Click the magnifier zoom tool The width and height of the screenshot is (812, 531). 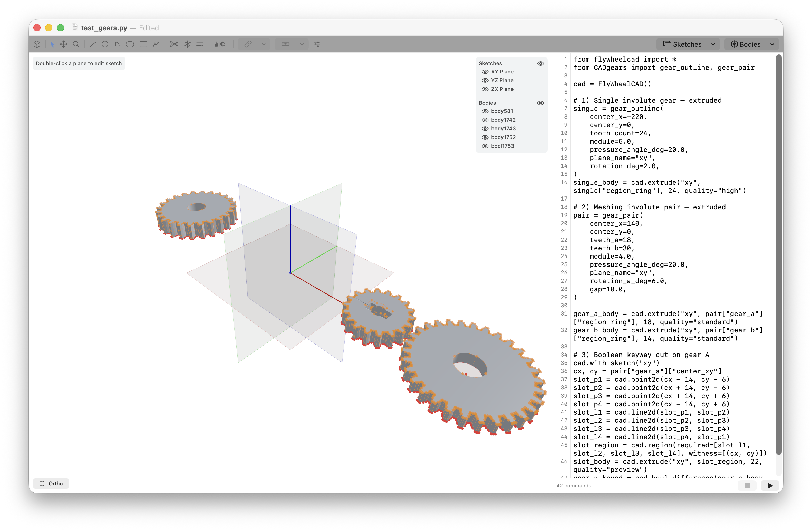click(76, 44)
